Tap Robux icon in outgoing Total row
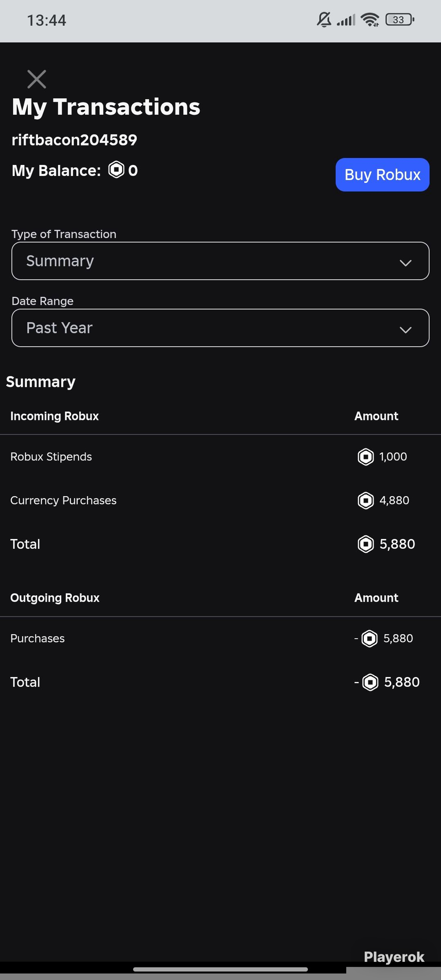Image resolution: width=441 pixels, height=980 pixels. pyautogui.click(x=370, y=682)
